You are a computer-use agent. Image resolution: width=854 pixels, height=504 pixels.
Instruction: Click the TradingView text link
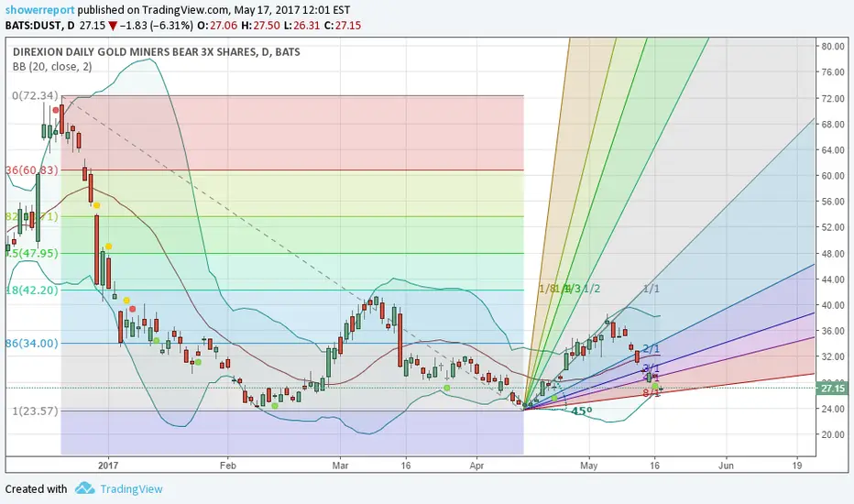coord(131,488)
